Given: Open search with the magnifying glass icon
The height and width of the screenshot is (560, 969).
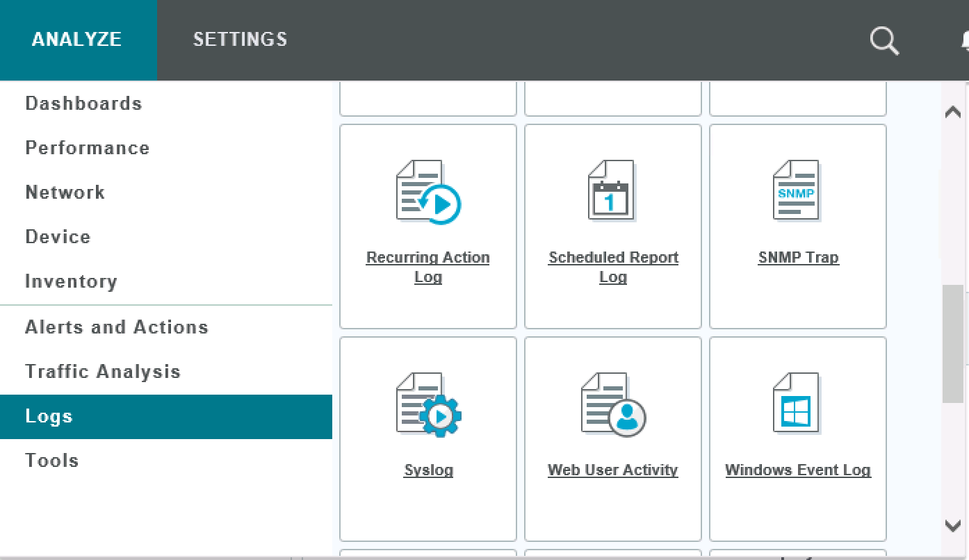Looking at the screenshot, I should (884, 40).
